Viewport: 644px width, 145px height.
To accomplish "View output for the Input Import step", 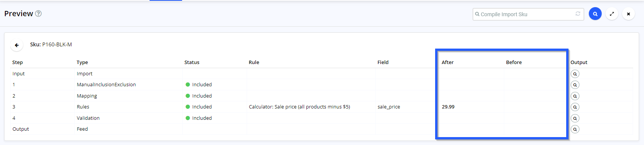I will pos(575,74).
